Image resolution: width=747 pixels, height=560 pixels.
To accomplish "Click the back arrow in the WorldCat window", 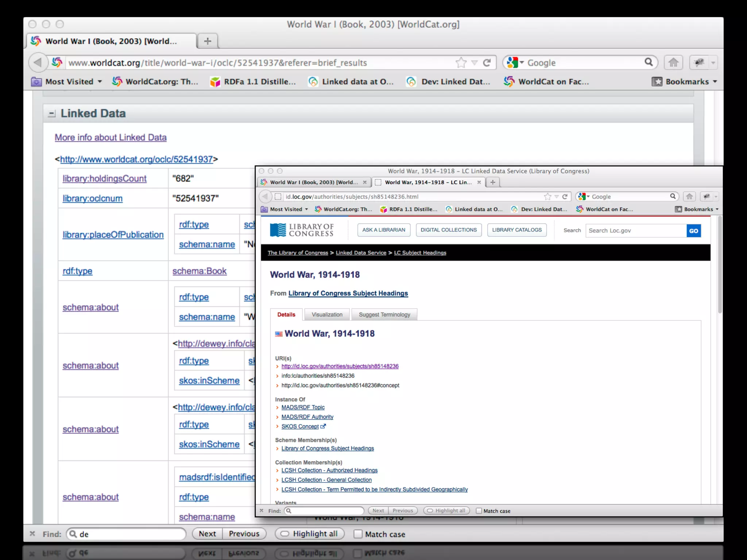I will coord(38,62).
